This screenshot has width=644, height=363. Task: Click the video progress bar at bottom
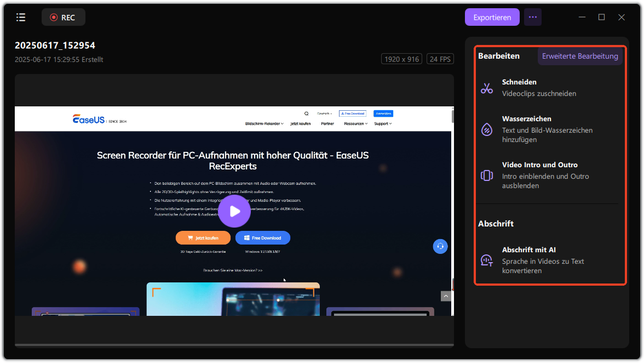point(234,345)
